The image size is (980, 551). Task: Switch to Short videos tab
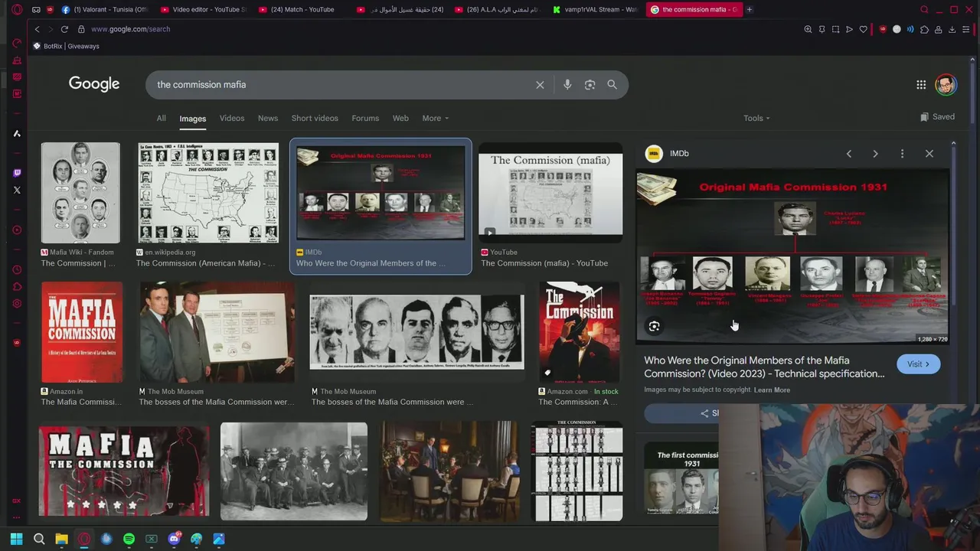coord(315,119)
